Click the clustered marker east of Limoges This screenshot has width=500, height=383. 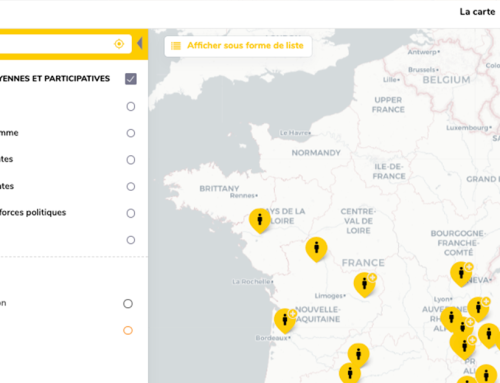[x=365, y=284]
